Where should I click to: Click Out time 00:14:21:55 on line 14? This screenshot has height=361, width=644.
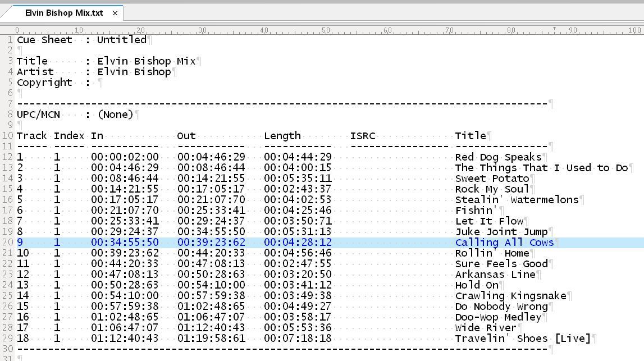click(x=211, y=179)
